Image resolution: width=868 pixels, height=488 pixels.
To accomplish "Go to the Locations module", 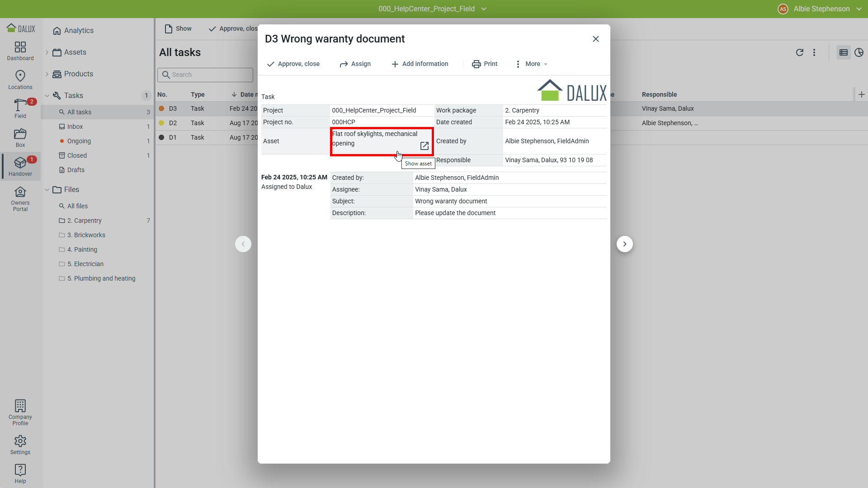I will click(20, 80).
